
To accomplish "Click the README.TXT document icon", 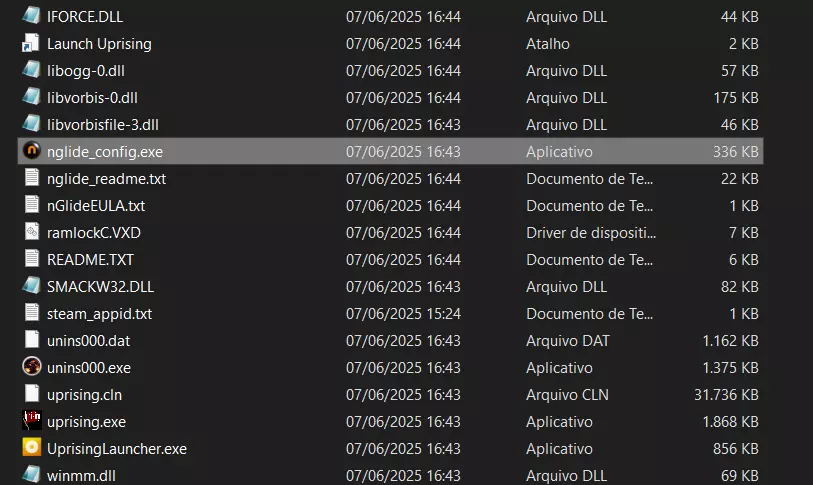I will coord(32,258).
